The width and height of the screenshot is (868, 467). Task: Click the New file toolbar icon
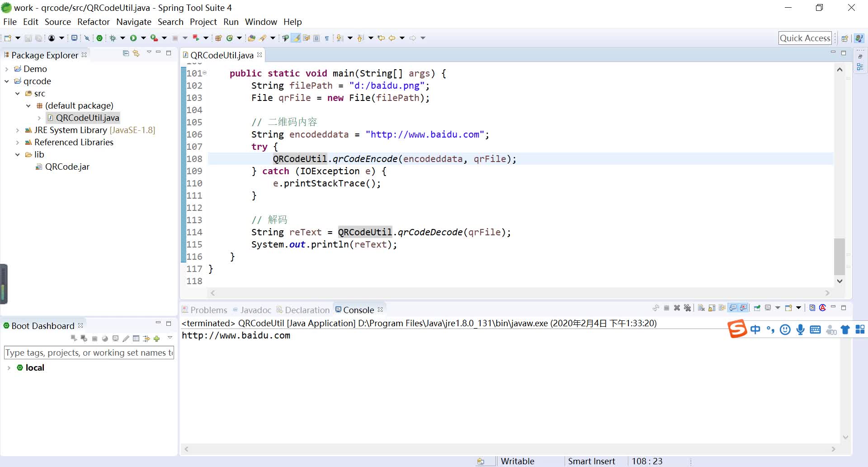(8, 38)
